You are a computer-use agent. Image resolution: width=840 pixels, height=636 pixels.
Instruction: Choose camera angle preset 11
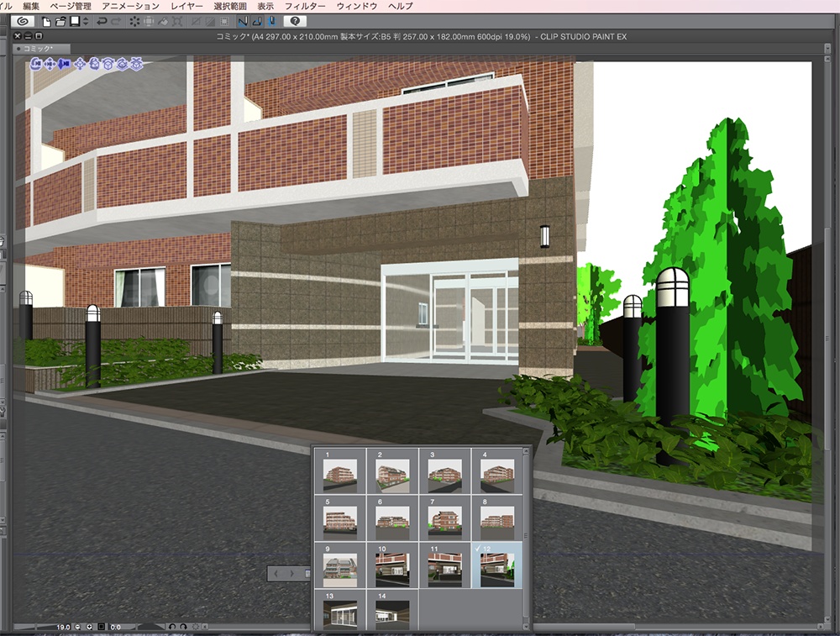[x=444, y=565]
